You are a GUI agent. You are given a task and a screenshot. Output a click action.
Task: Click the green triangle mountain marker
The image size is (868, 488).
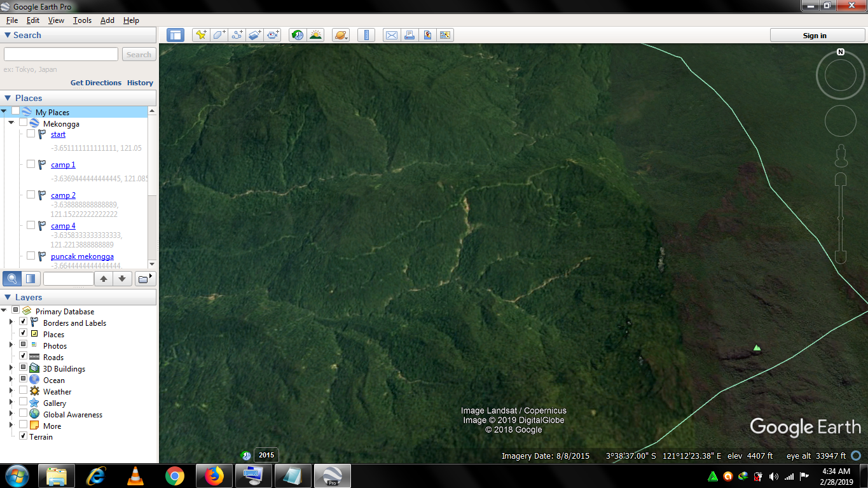[757, 347]
